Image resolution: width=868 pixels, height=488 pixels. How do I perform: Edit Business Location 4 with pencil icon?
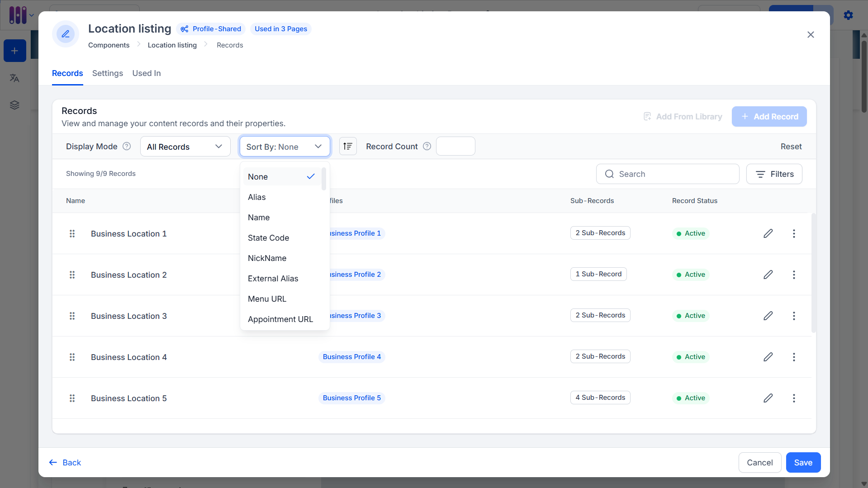(x=768, y=357)
